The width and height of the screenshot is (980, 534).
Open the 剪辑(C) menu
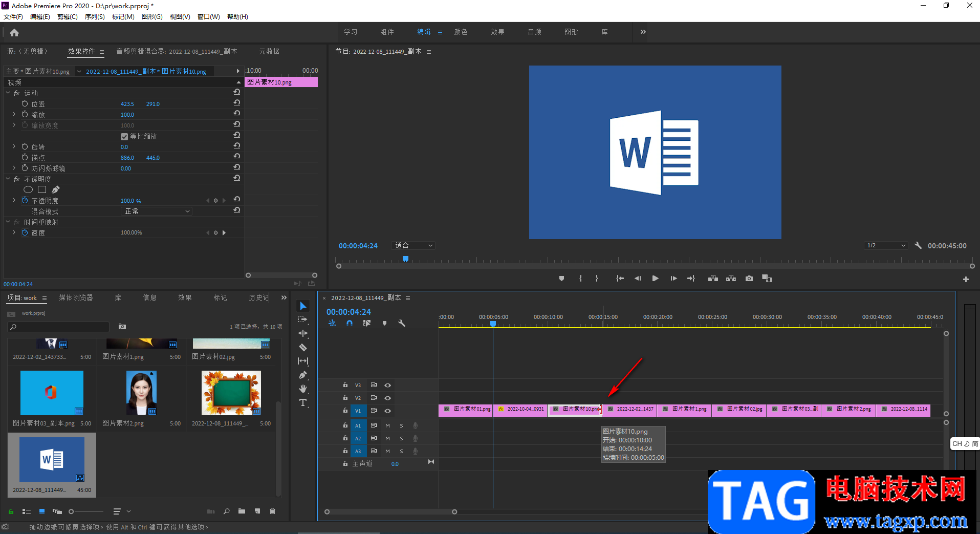[68, 17]
